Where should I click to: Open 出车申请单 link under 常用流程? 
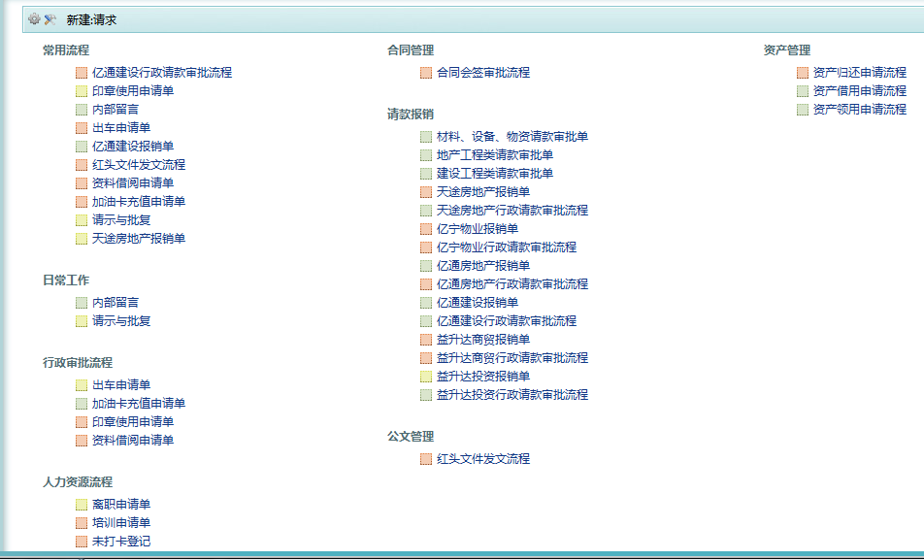coord(121,127)
